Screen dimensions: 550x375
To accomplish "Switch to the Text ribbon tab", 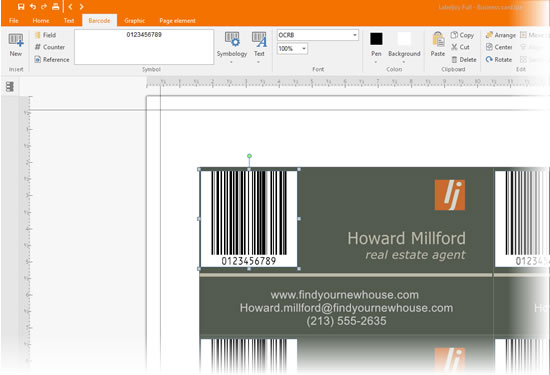I will click(69, 21).
